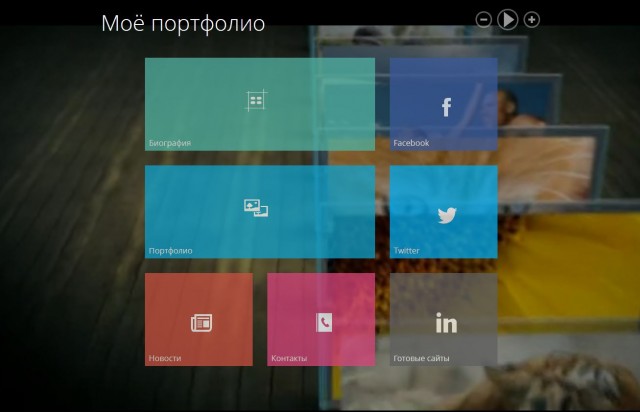Click the phone book icon on Контакты tile
Screen dimensions: 640x412
[324, 323]
